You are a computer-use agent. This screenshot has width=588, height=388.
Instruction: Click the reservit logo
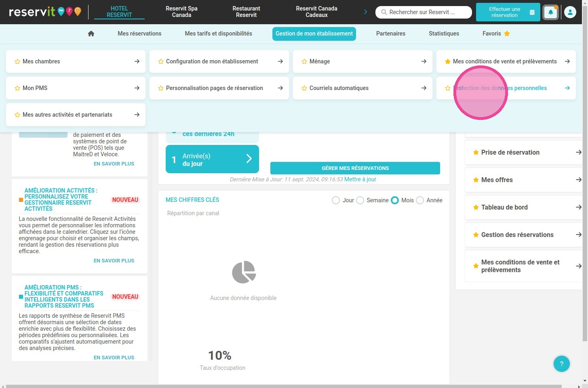[x=44, y=12]
